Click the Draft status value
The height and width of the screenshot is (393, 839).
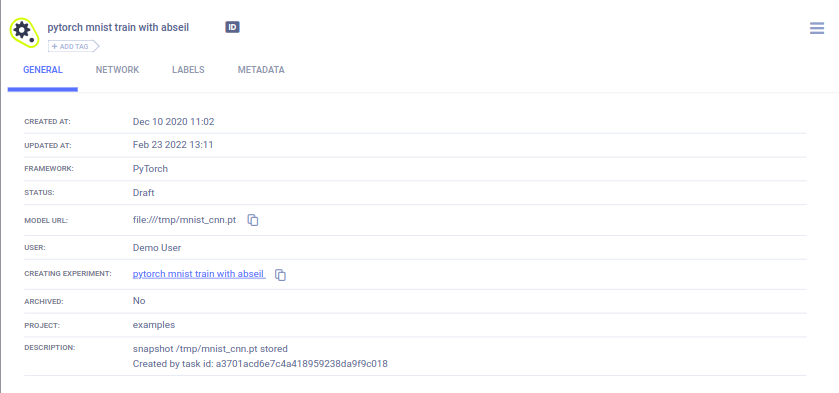[x=143, y=193]
